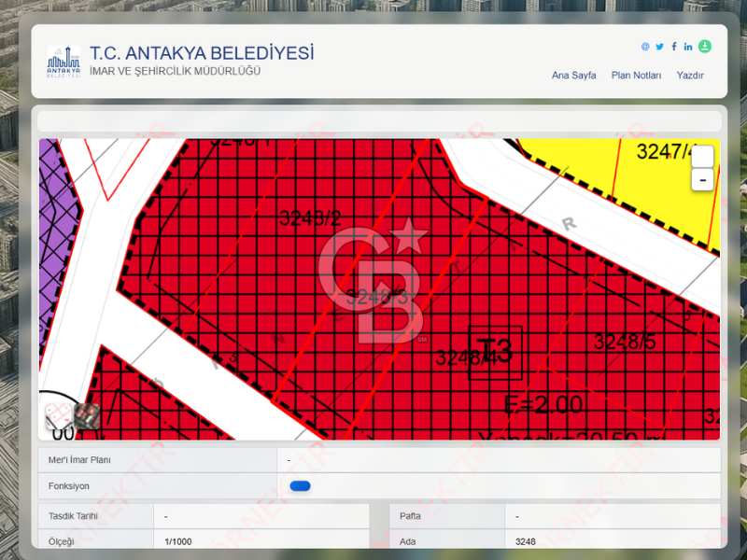The height and width of the screenshot is (560, 747).
Task: Click the Mer'i İmar Planı row label
Action: (x=79, y=460)
